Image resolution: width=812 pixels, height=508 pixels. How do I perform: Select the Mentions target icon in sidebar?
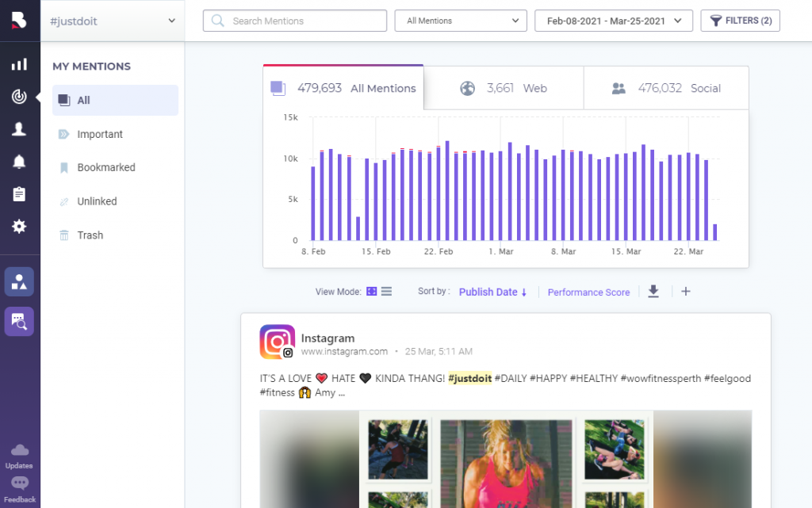coord(19,97)
